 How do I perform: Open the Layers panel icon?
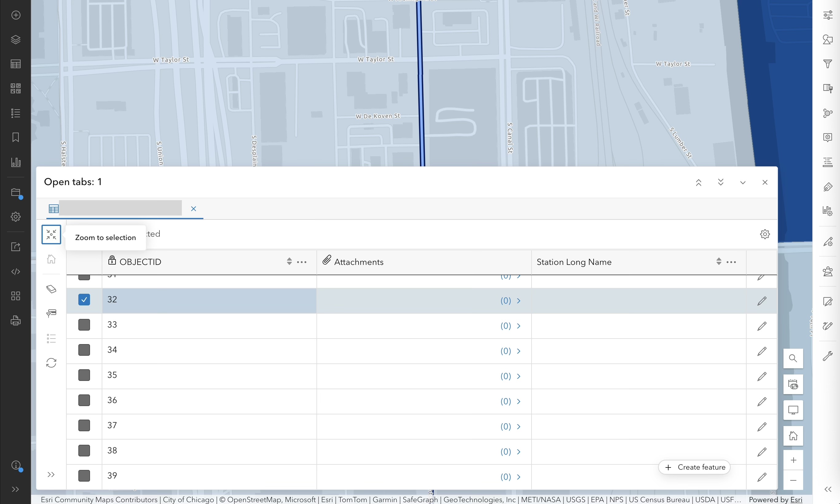coord(16,39)
